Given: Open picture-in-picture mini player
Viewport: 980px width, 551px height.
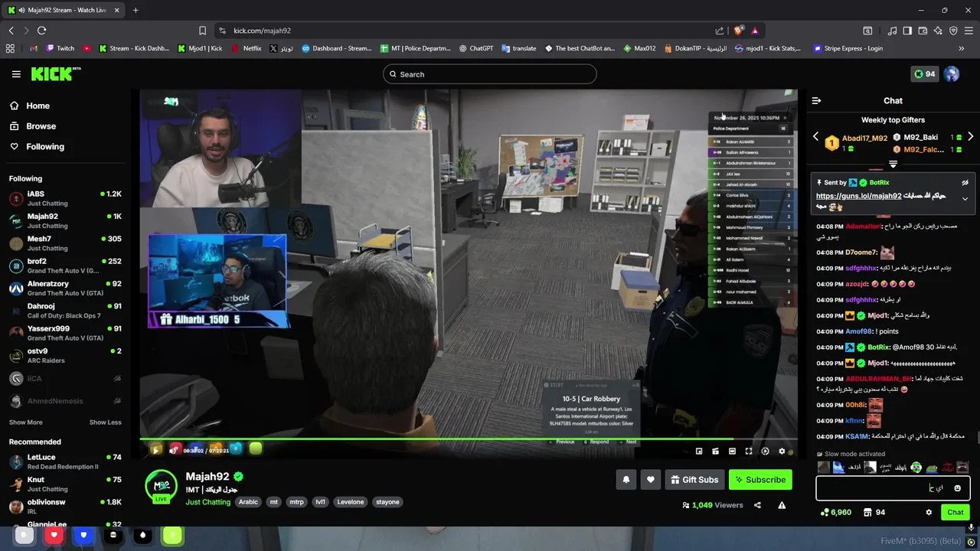Looking at the screenshot, I should (699, 452).
